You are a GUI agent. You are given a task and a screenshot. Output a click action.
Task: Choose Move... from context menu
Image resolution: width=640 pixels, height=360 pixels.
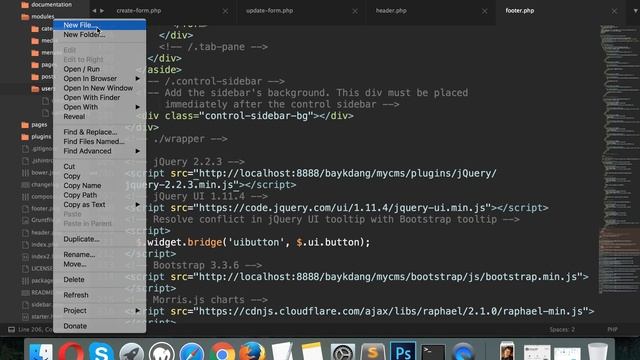click(100, 264)
